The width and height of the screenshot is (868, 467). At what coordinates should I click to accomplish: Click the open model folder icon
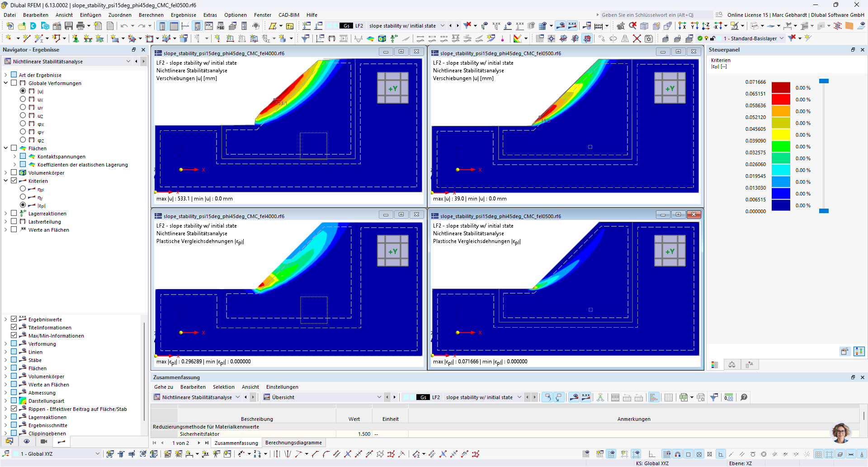coord(22,26)
